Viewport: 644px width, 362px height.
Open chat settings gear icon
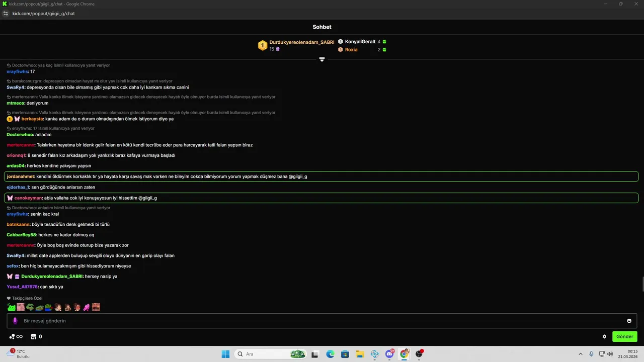coord(604,337)
